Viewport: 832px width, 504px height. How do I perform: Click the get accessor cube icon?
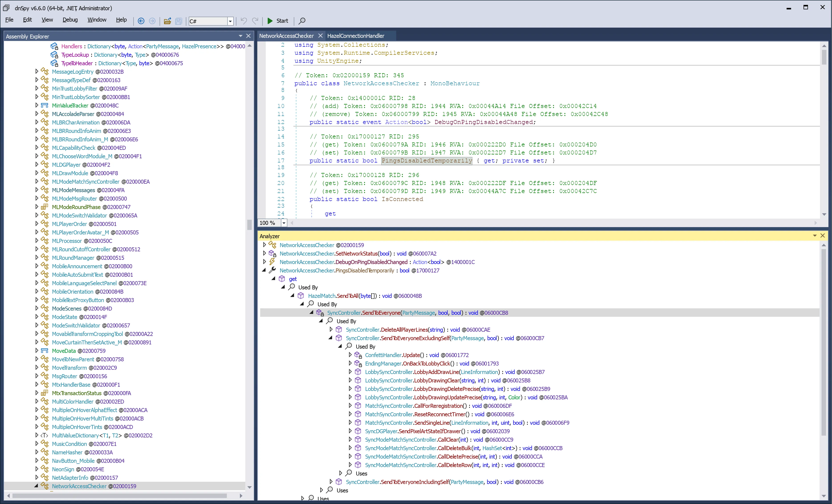coord(282,279)
